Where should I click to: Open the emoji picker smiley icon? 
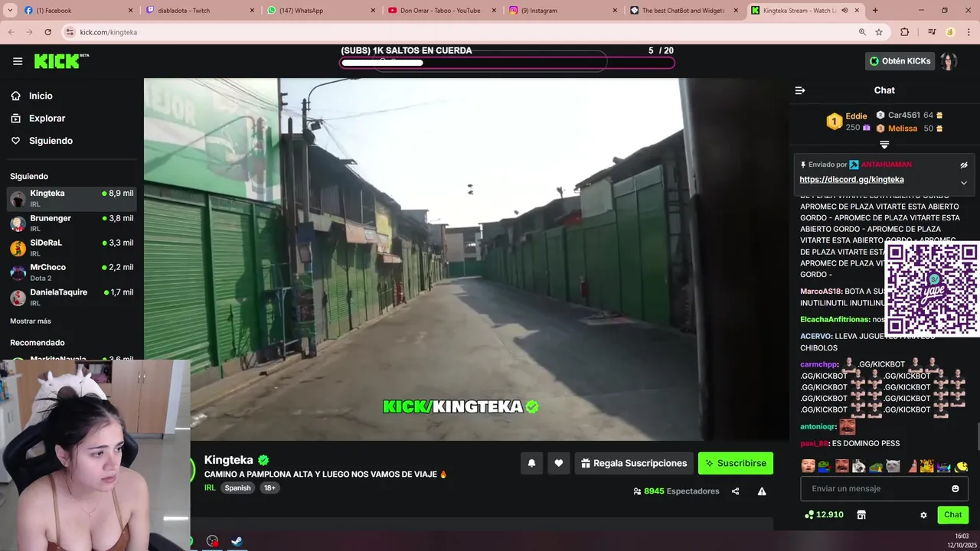click(x=955, y=488)
